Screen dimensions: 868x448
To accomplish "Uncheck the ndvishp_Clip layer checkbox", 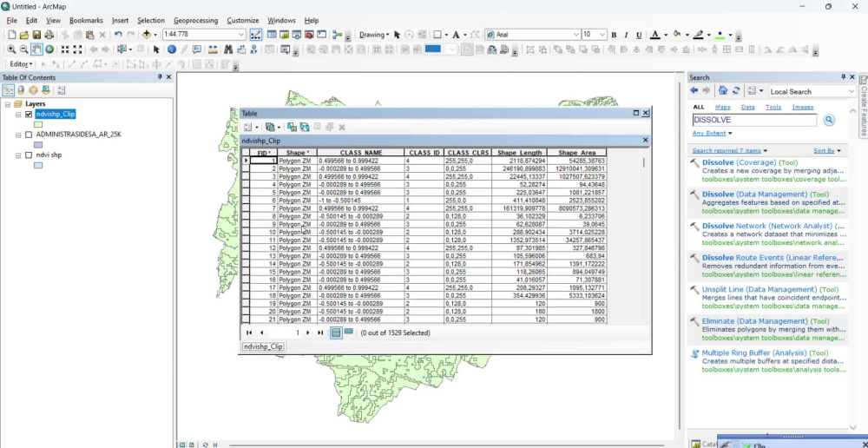I will (x=29, y=114).
